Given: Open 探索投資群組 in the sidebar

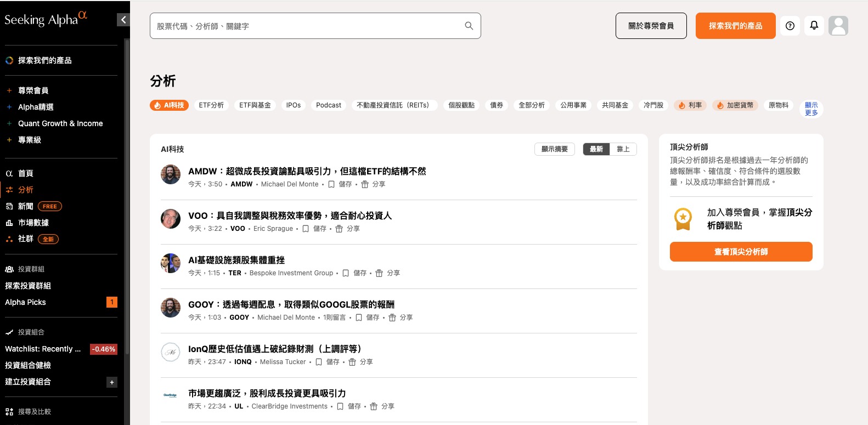Looking at the screenshot, I should [28, 286].
